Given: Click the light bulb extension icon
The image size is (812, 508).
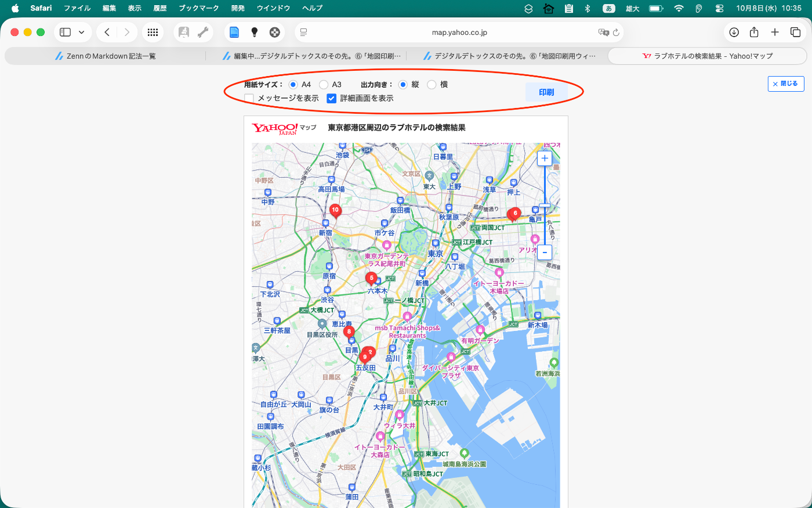Looking at the screenshot, I should [254, 33].
